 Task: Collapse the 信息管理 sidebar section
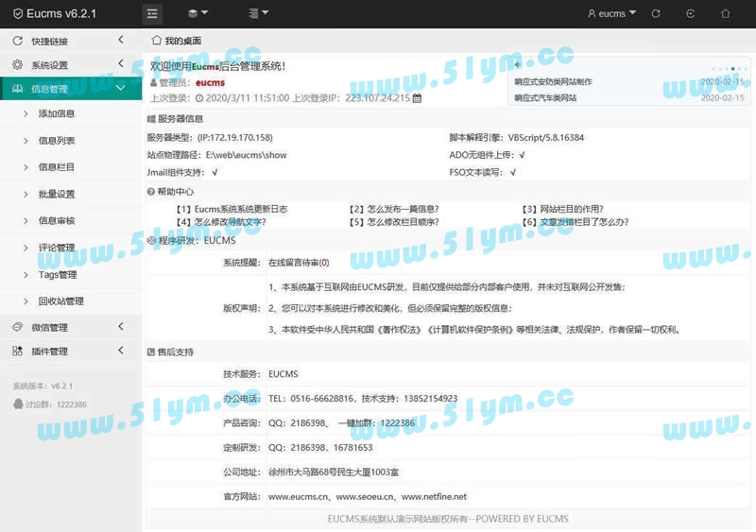[71, 88]
